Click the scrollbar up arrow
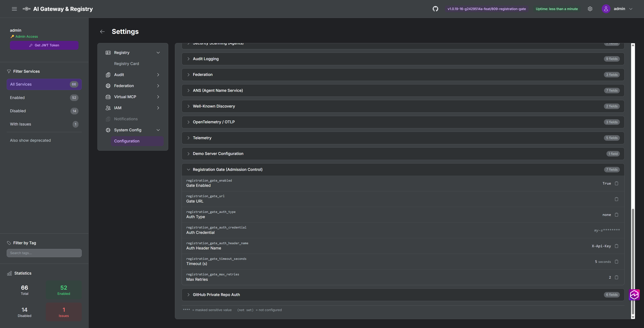Viewport: 644px width, 328px height. 633,45
